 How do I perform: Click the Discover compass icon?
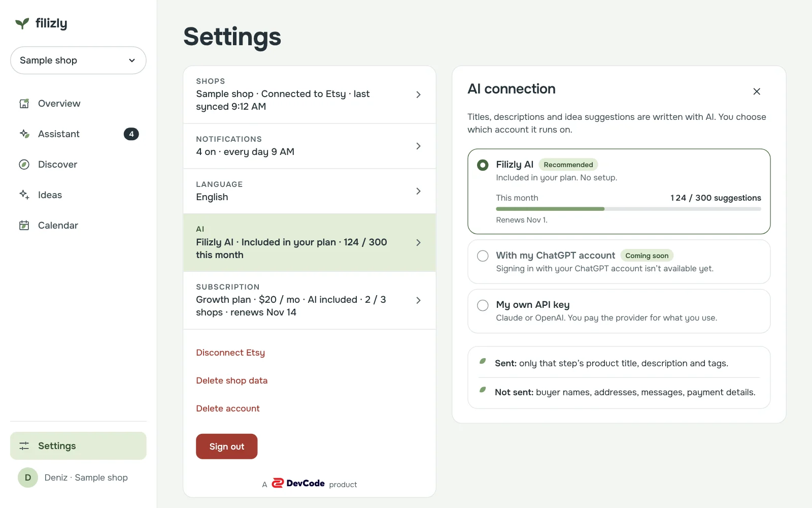click(x=24, y=165)
